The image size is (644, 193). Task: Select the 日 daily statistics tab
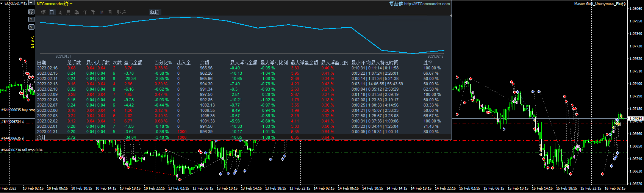[x=52, y=12]
